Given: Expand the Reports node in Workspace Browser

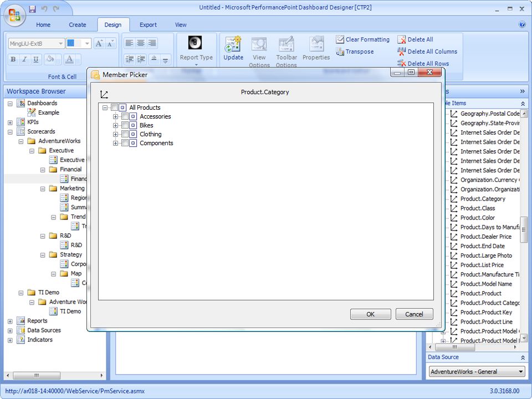Looking at the screenshot, I should pyautogui.click(x=10, y=321).
